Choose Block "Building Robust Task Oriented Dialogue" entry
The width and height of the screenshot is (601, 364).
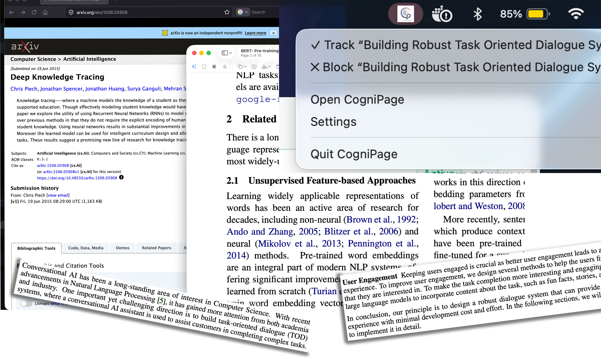coord(456,67)
